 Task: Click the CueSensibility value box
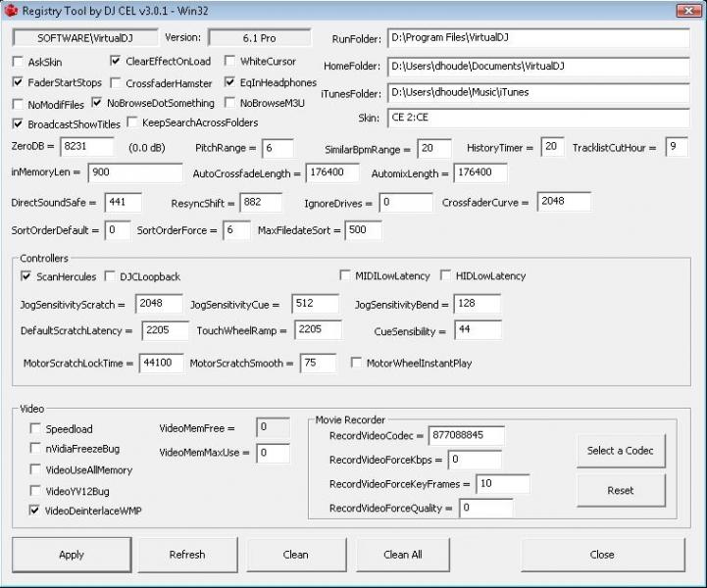[x=478, y=330]
